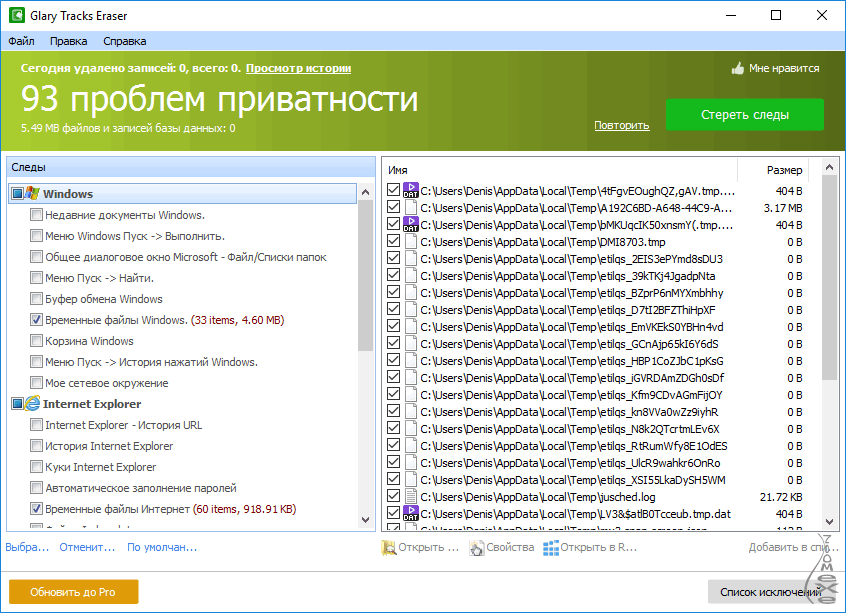Open the Файл menu
The height and width of the screenshot is (613, 846).
click(x=22, y=41)
